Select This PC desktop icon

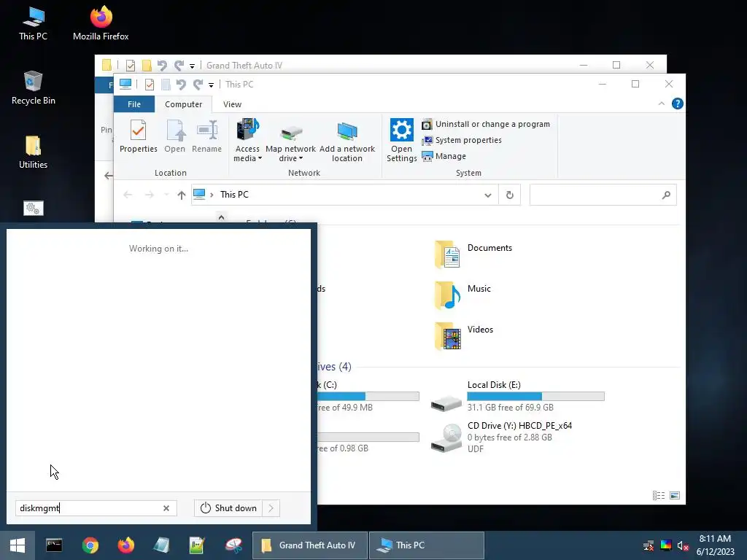(33, 23)
